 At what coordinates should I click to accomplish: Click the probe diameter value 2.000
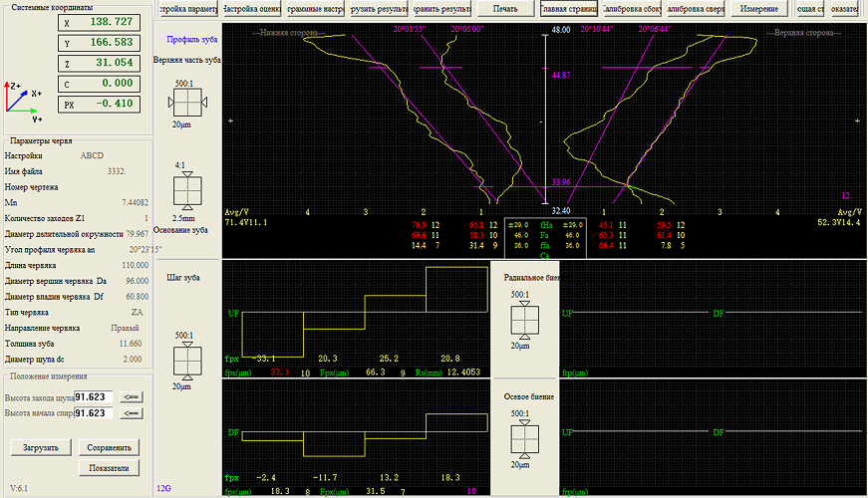(x=133, y=360)
